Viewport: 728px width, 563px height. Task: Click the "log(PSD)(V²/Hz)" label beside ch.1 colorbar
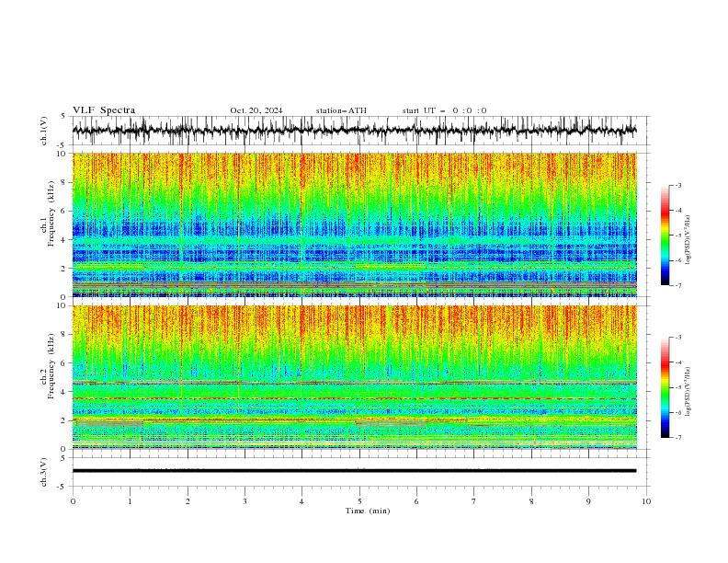click(688, 240)
